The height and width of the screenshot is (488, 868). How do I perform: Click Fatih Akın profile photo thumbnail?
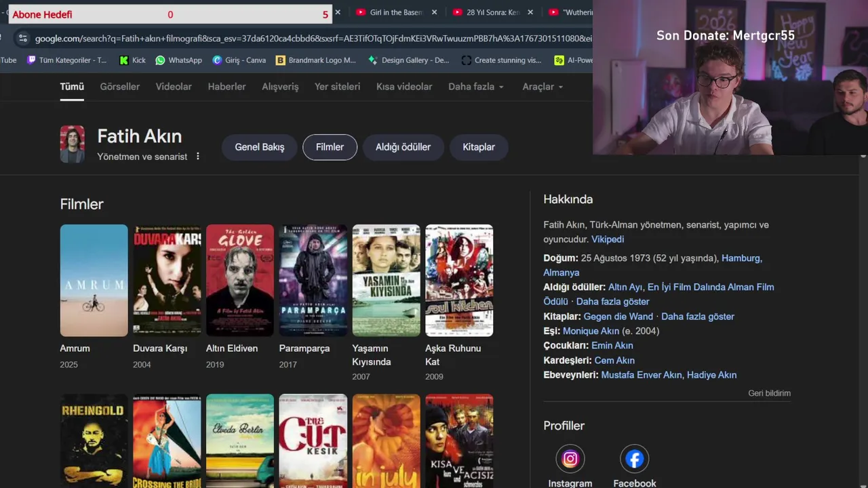tap(73, 144)
